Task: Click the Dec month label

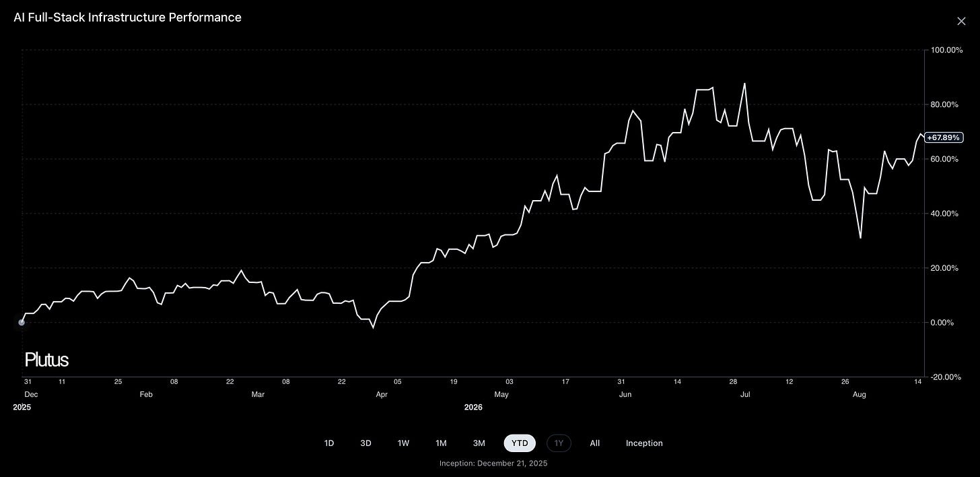Action: click(32, 395)
